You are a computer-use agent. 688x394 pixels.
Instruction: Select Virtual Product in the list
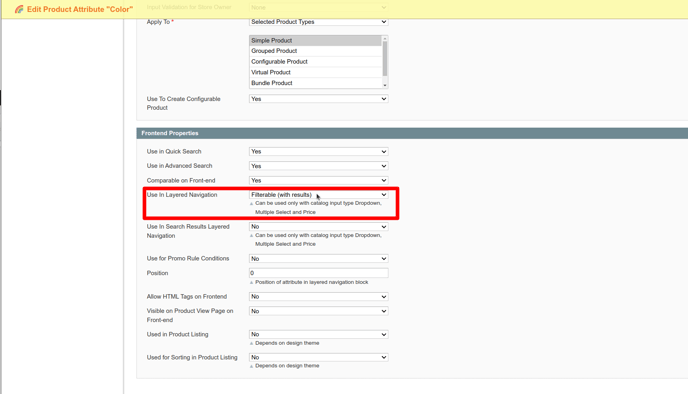(x=315, y=72)
